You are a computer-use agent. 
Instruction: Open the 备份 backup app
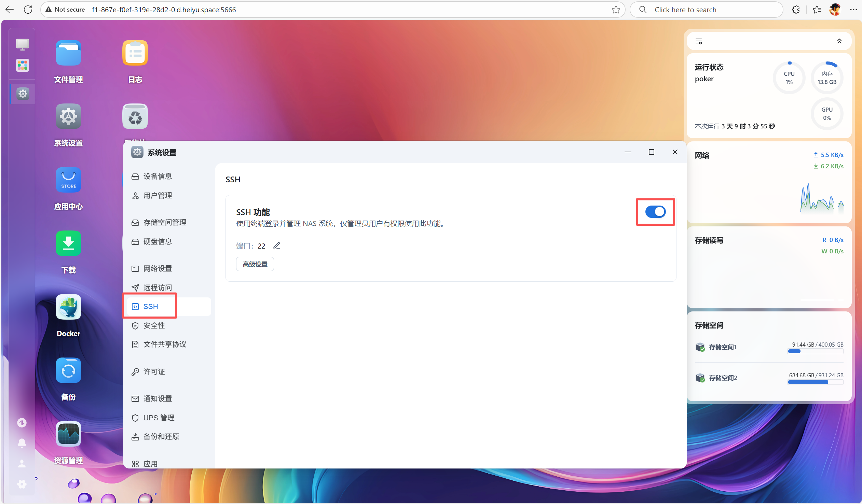click(68, 370)
